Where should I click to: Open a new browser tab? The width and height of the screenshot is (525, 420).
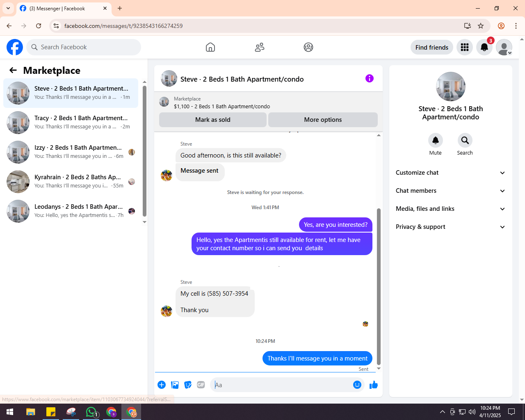120,8
